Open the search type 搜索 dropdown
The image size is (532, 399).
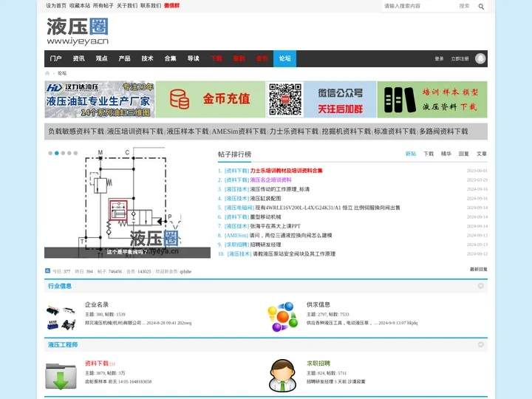click(x=465, y=6)
